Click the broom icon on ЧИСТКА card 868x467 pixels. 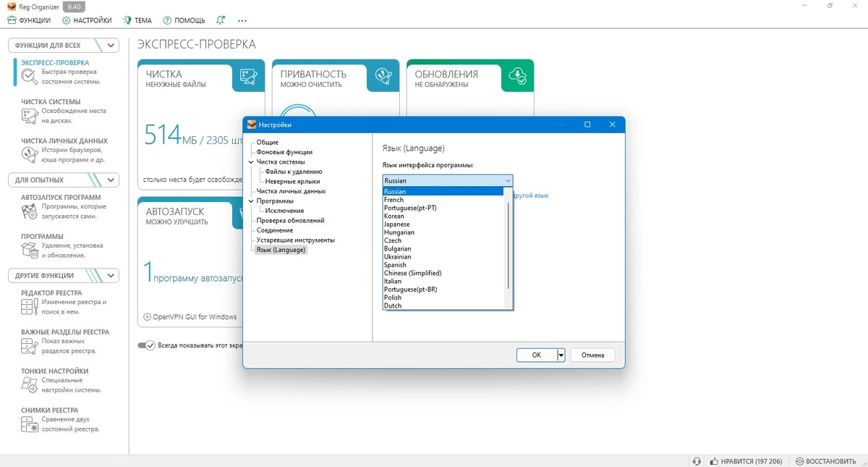[248, 75]
